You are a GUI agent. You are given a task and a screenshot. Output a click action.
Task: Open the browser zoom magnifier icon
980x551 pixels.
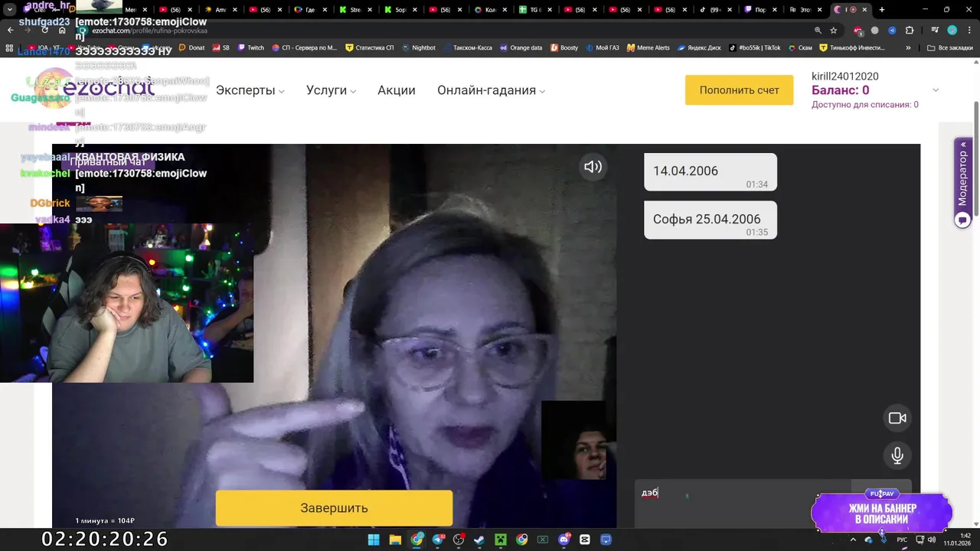pos(818,31)
